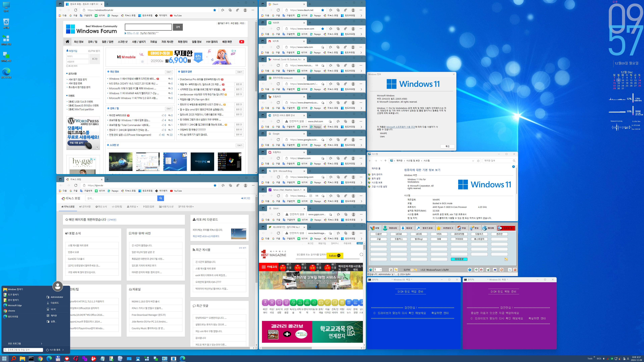
Task: Open the Chrome icon on the taskbar
Action: tap(40, 358)
